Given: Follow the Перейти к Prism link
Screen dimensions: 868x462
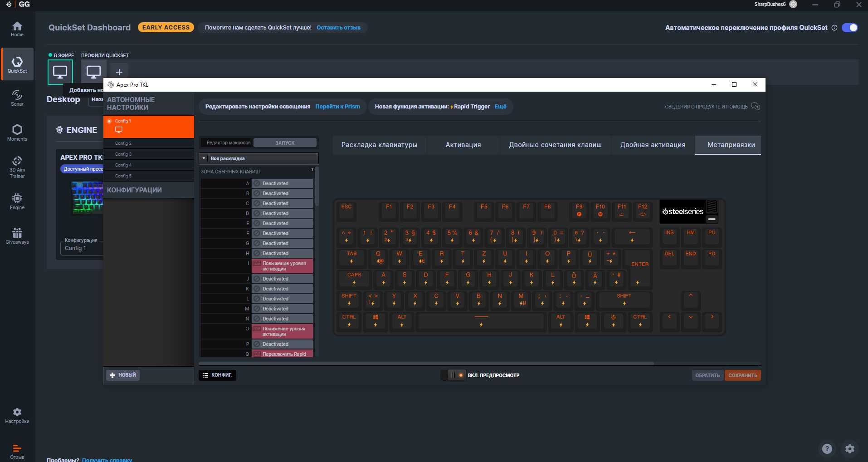Looking at the screenshot, I should (x=337, y=107).
